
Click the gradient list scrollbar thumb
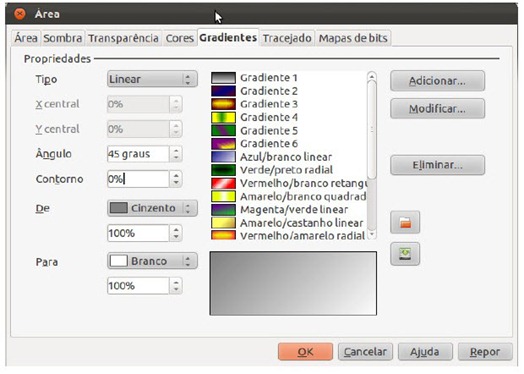(x=372, y=130)
